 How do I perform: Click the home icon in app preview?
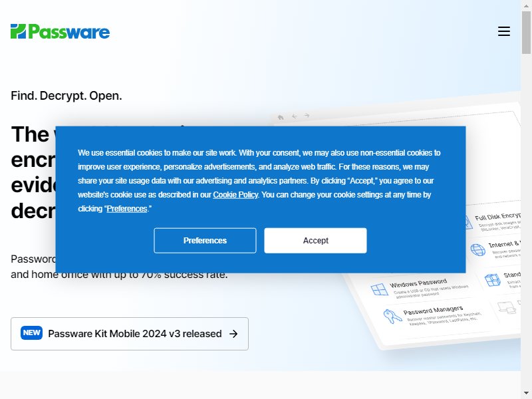click(281, 118)
